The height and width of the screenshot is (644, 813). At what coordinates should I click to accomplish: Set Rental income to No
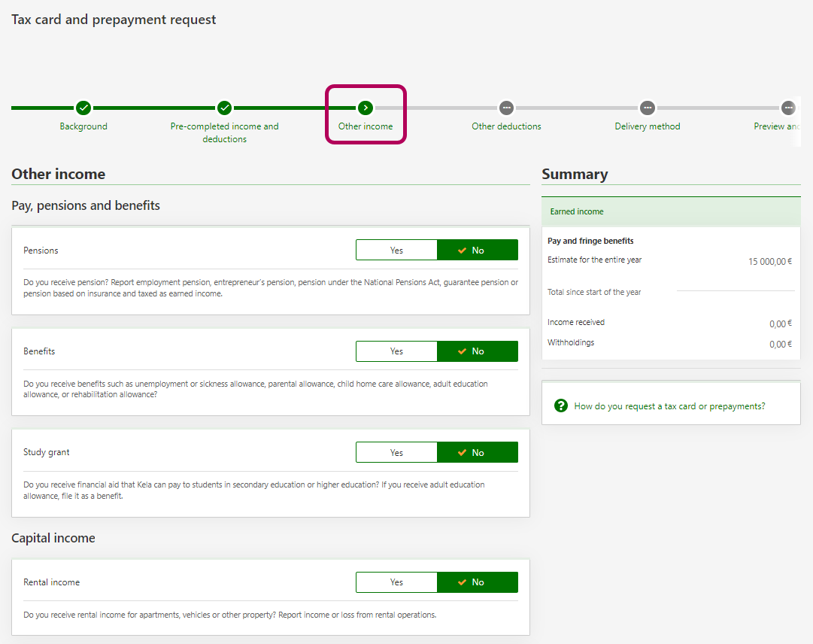(478, 582)
